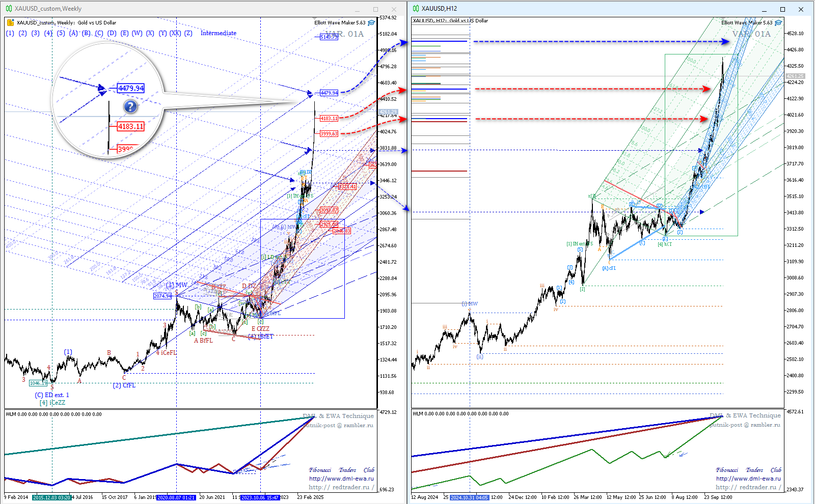Minimize the XAUUSD,H12 chart window
This screenshot has height=504, width=815.
[x=764, y=9]
